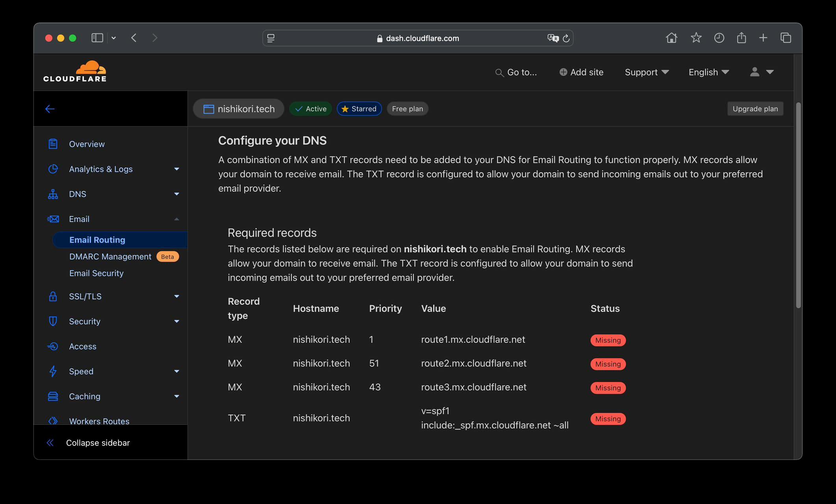Click the SSL/TLS padlock icon
Screen dimensions: 836x504
pos(53,296)
